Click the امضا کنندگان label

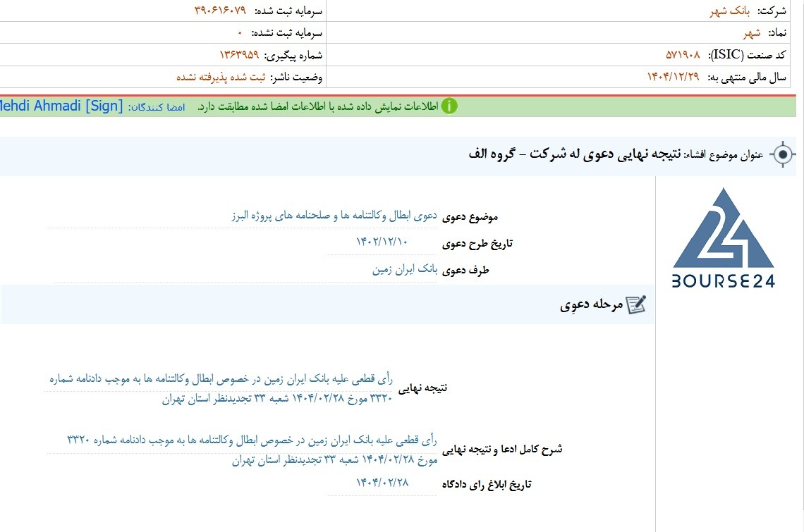coord(157,107)
